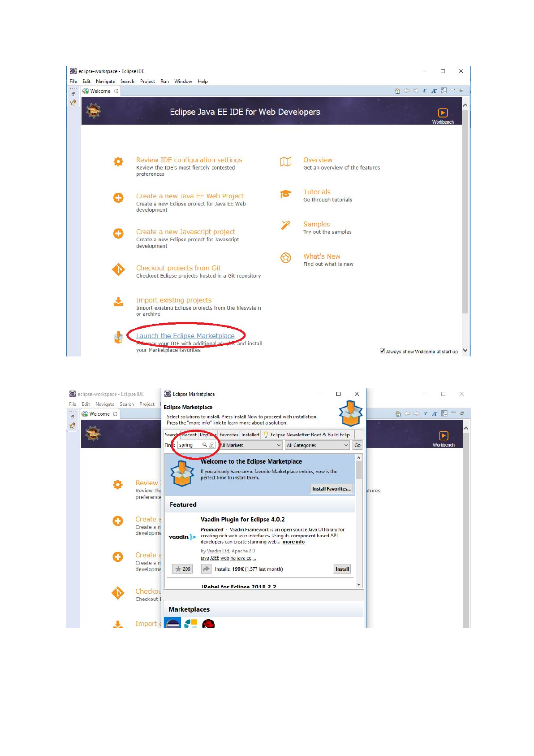The height and width of the screenshot is (756, 534).
Task: Click the plus icon beside Create a new Java EE Web Project
Action: point(118,198)
